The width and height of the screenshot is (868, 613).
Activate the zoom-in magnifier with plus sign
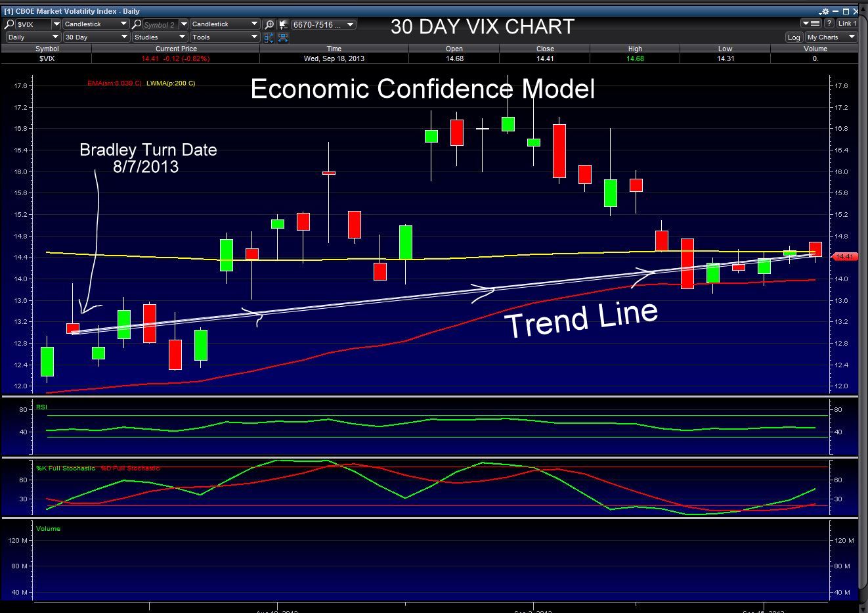click(x=269, y=24)
